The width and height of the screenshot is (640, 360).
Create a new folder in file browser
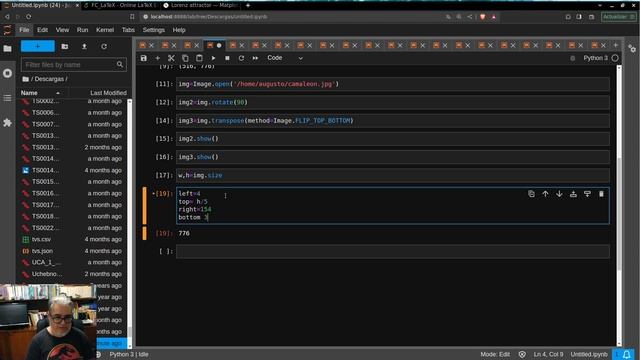64,47
